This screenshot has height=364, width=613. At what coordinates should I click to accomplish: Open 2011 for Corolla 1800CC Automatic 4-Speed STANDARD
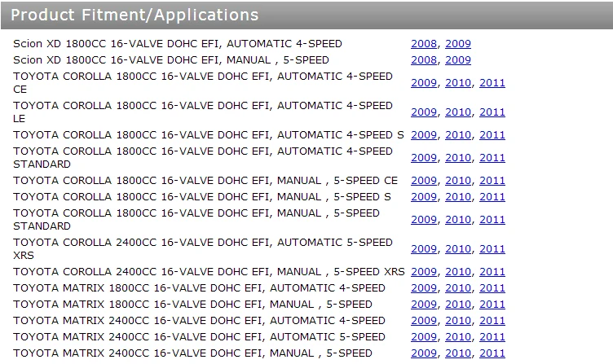[x=492, y=158]
